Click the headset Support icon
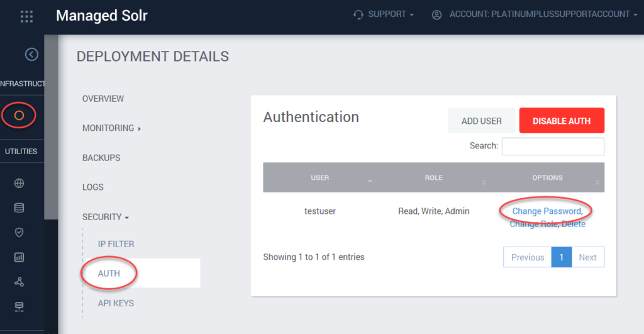The width and height of the screenshot is (644, 334). 358,15
